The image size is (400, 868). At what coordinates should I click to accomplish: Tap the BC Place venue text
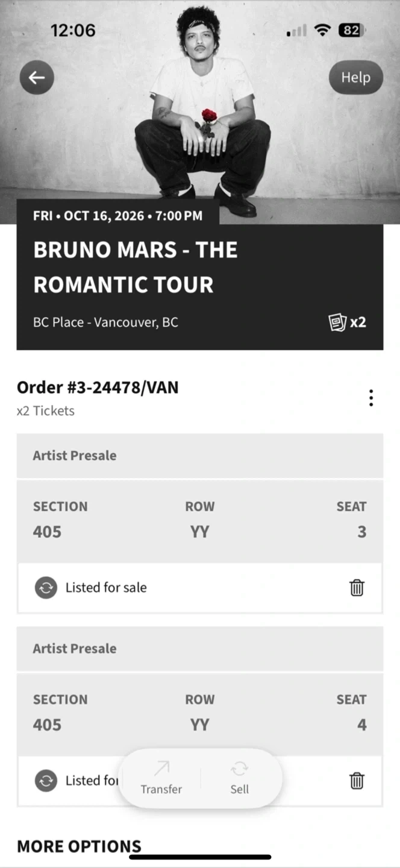(x=105, y=322)
